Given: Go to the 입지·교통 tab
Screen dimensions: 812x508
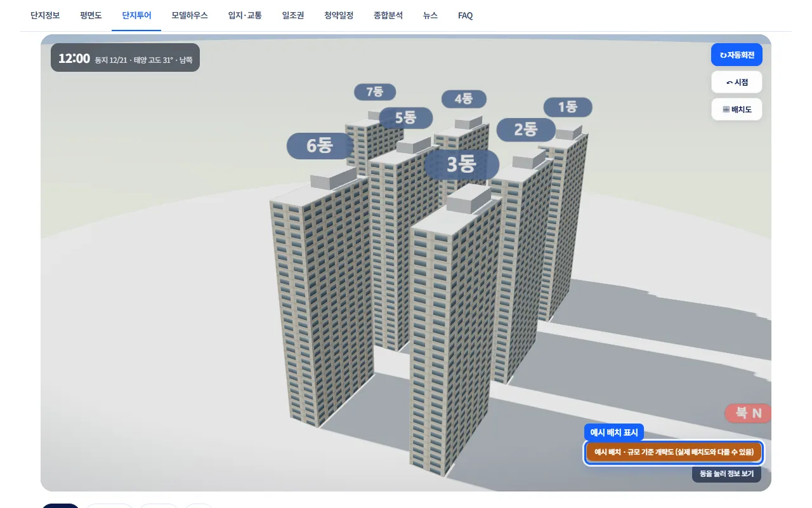Looking at the screenshot, I should [x=245, y=15].
